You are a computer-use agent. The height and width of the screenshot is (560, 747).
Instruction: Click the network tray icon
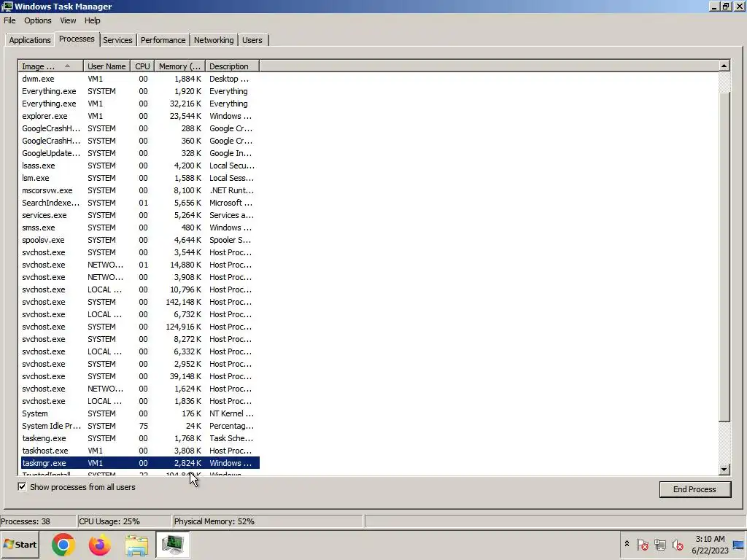click(x=659, y=544)
